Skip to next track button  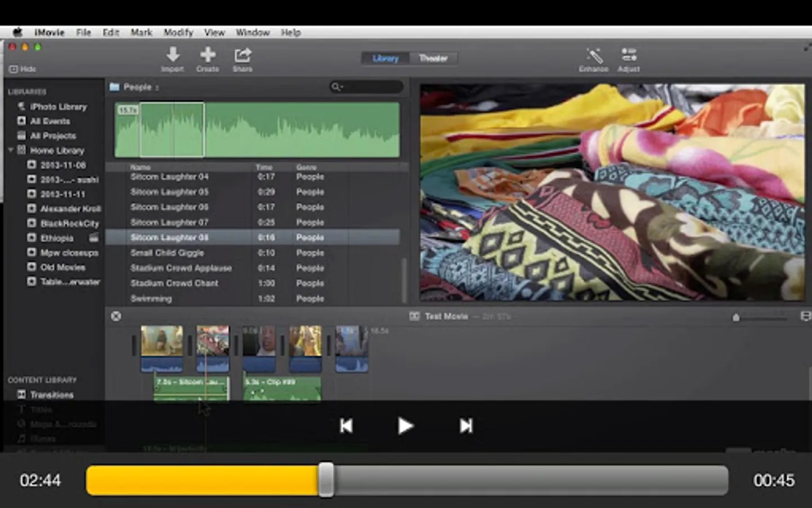tap(466, 426)
